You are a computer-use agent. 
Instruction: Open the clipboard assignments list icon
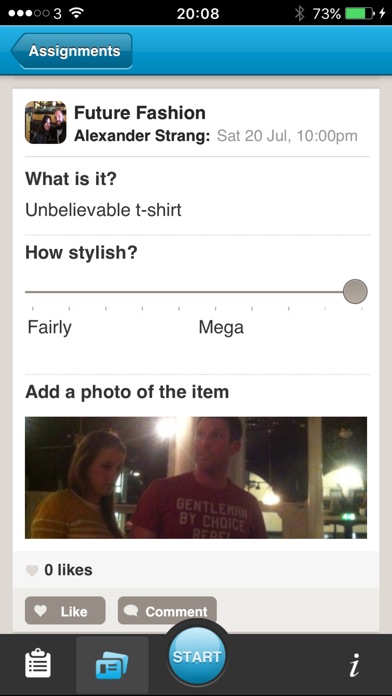(38, 664)
